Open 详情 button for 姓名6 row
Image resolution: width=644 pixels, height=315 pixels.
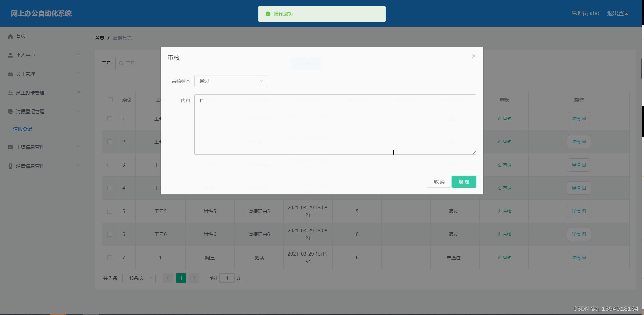pos(579,234)
